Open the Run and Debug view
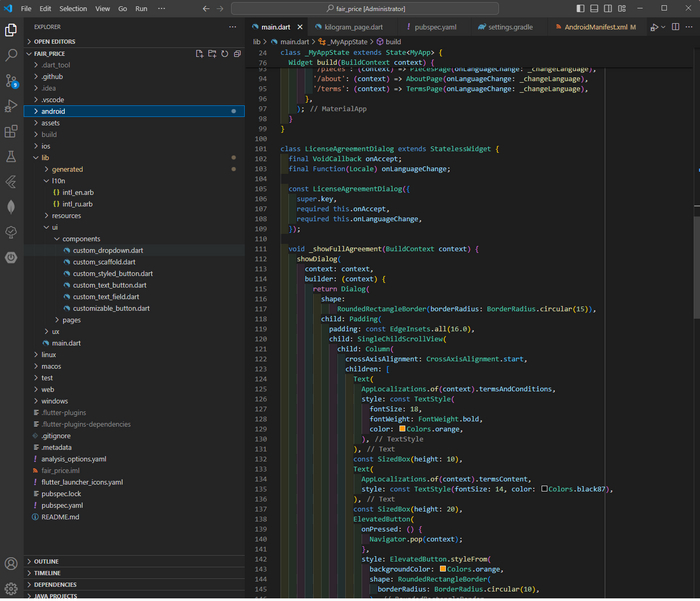 coord(11,105)
